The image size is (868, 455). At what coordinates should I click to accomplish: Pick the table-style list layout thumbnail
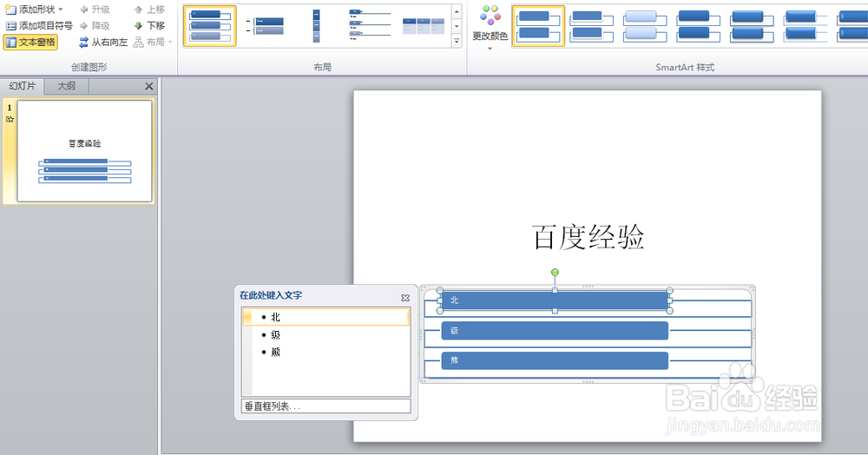[x=424, y=26]
